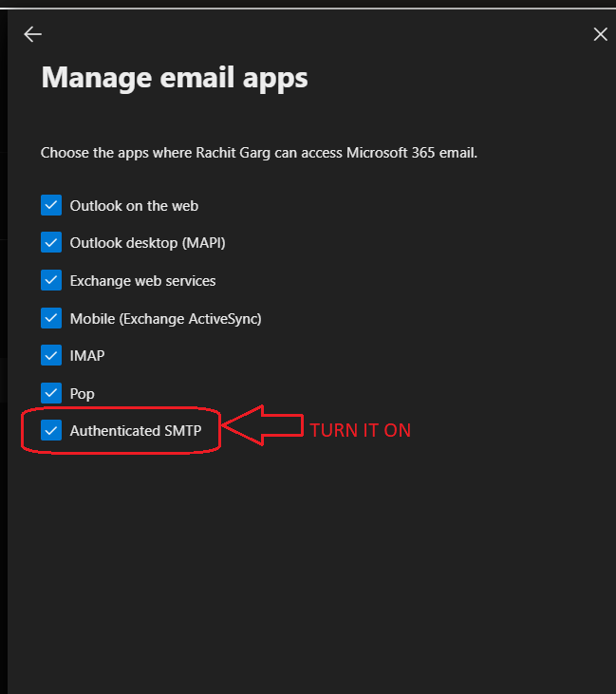Click the 'Outlook on the web' label
Image resolution: width=616 pixels, height=694 pixels.
[134, 205]
